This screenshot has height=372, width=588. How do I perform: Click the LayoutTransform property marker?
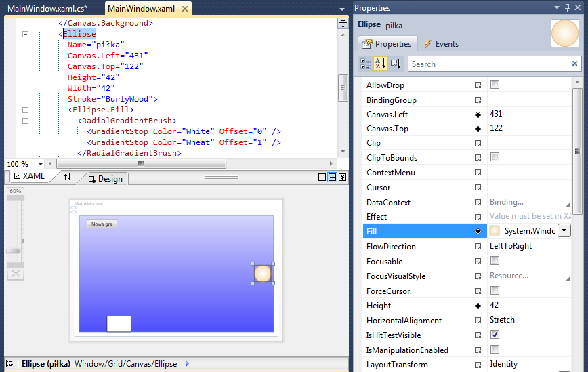478,365
